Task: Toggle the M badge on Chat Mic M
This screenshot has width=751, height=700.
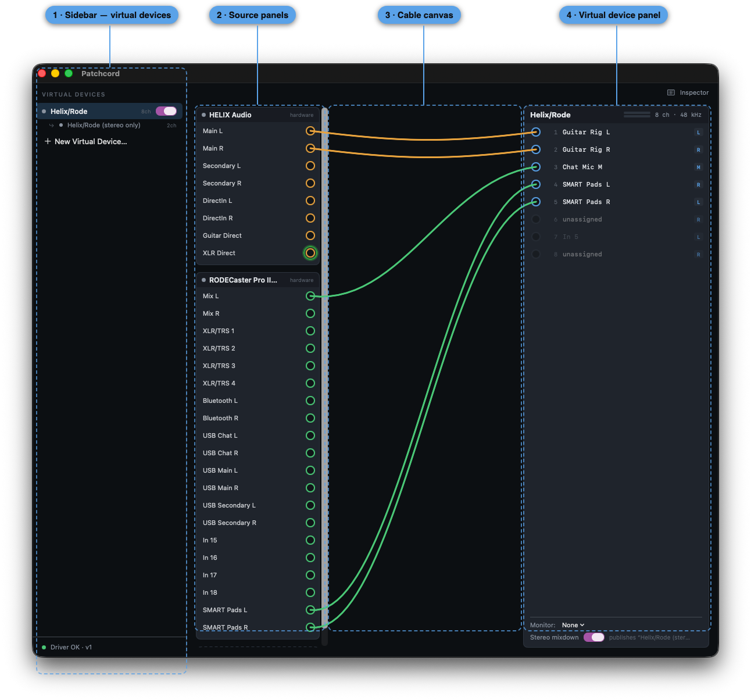Action: point(699,167)
